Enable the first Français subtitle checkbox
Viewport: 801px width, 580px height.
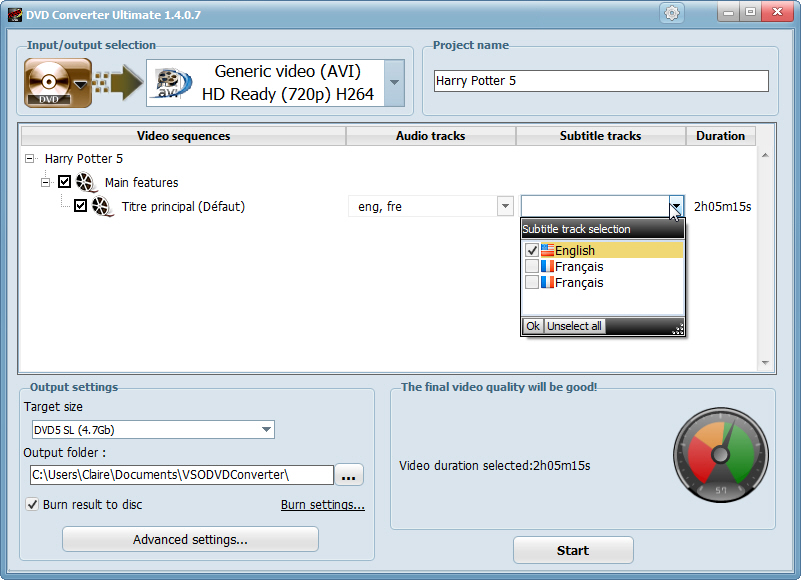point(531,266)
